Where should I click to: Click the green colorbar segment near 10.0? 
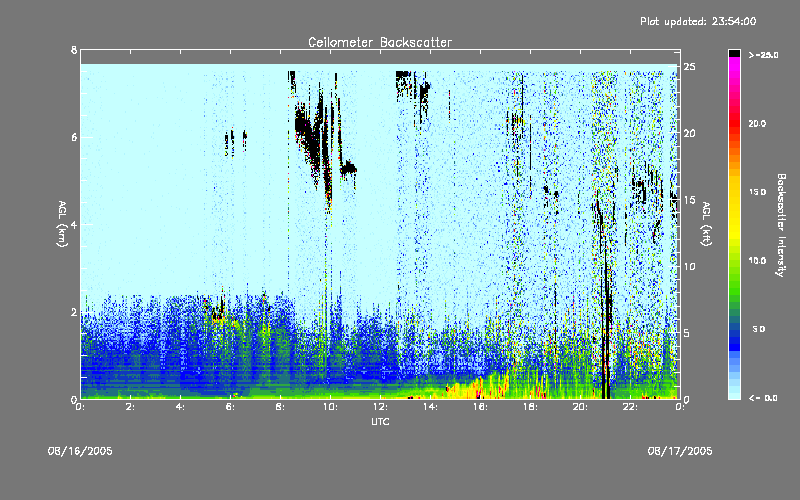point(734,265)
